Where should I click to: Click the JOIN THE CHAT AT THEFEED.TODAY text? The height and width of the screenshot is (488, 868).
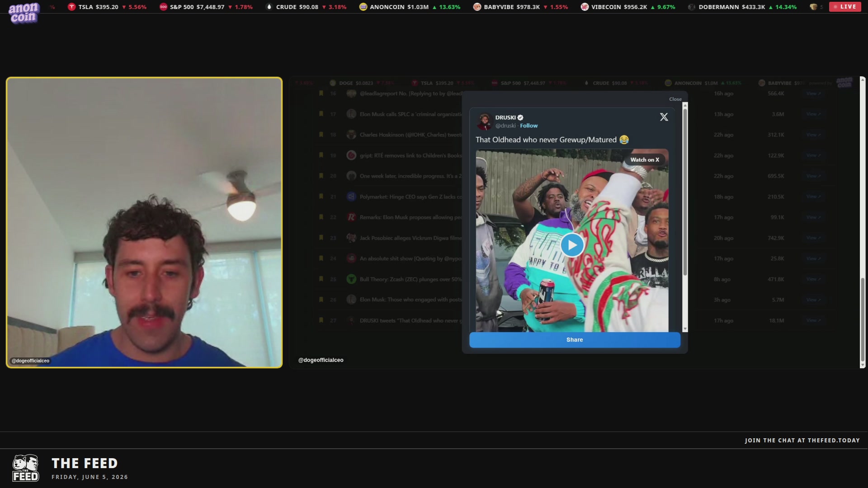coord(802,440)
